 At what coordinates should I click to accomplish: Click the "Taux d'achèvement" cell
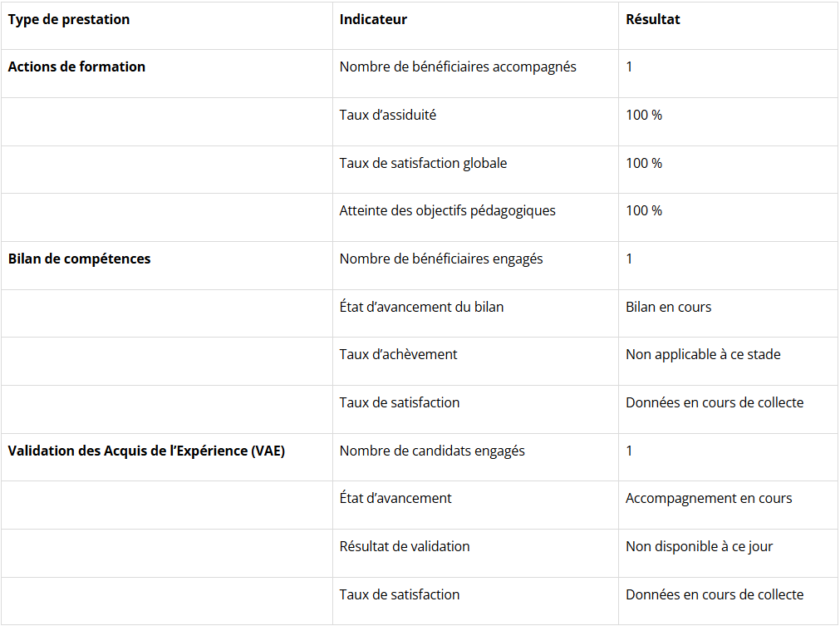398,354
